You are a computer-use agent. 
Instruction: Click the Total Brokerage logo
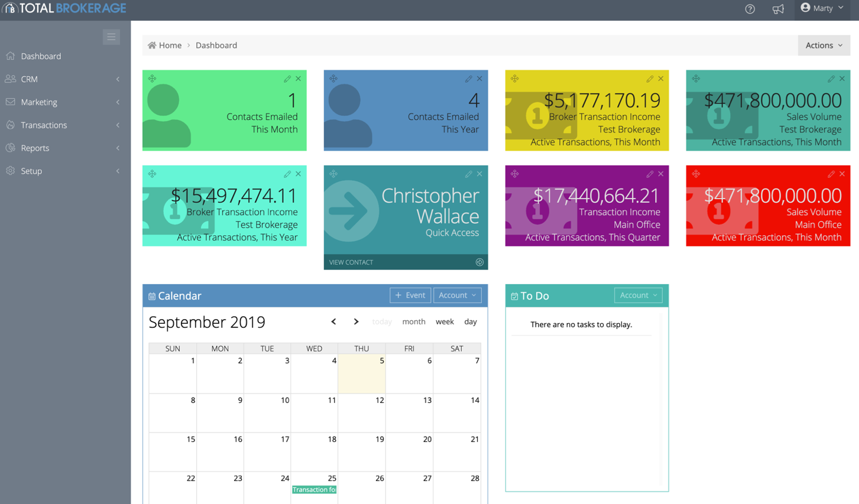click(64, 8)
